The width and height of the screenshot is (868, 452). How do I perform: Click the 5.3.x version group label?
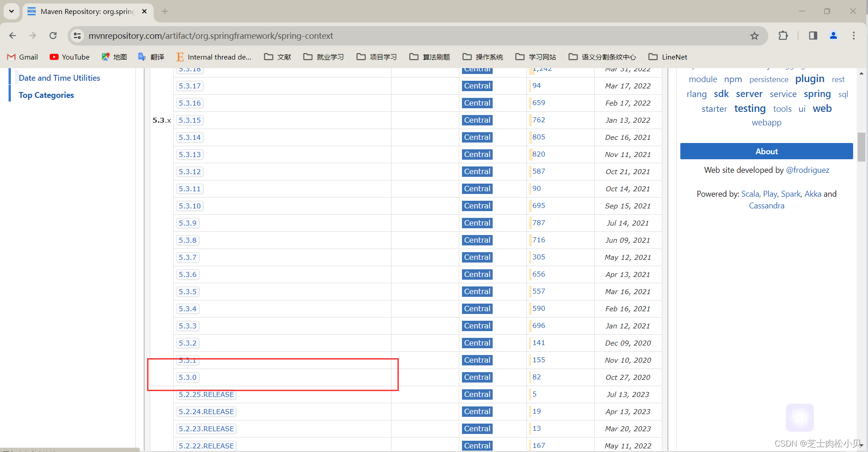pos(162,120)
